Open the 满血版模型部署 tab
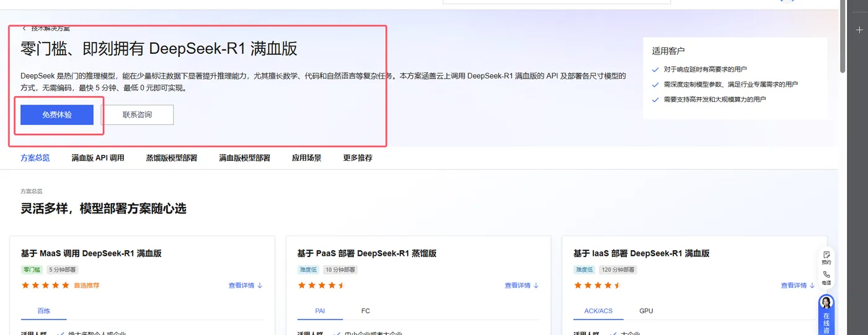Image resolution: width=868 pixels, height=335 pixels. (244, 158)
